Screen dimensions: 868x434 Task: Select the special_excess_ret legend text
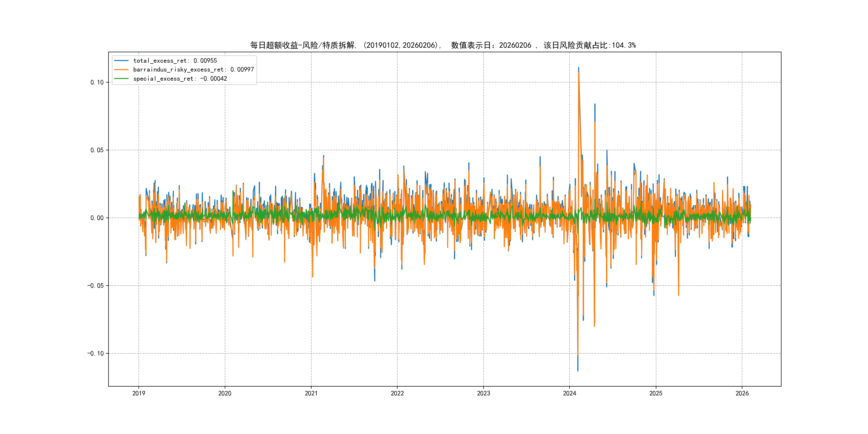point(180,78)
